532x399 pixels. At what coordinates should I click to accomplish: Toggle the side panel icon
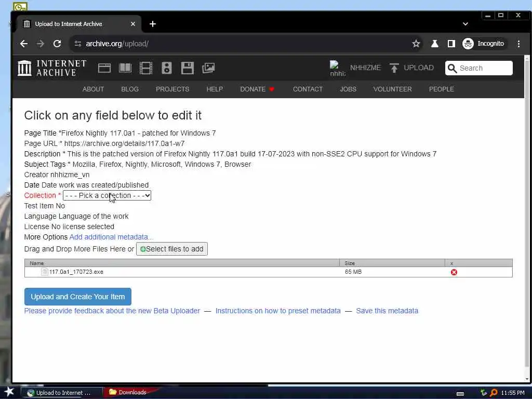point(451,44)
